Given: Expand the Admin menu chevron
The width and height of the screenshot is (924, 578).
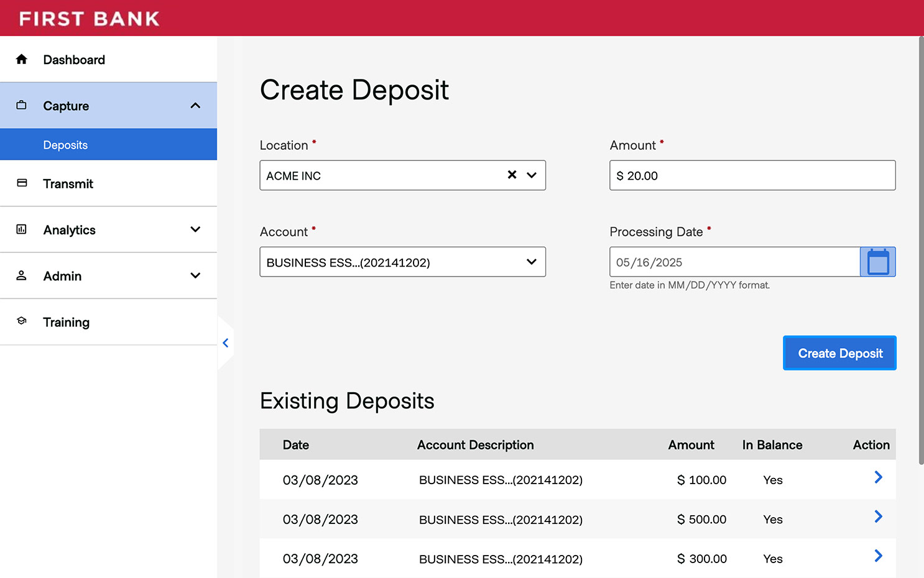Looking at the screenshot, I should [x=195, y=275].
